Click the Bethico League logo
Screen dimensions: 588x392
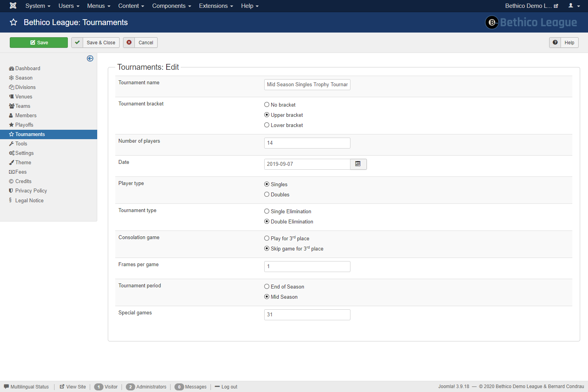[531, 22]
